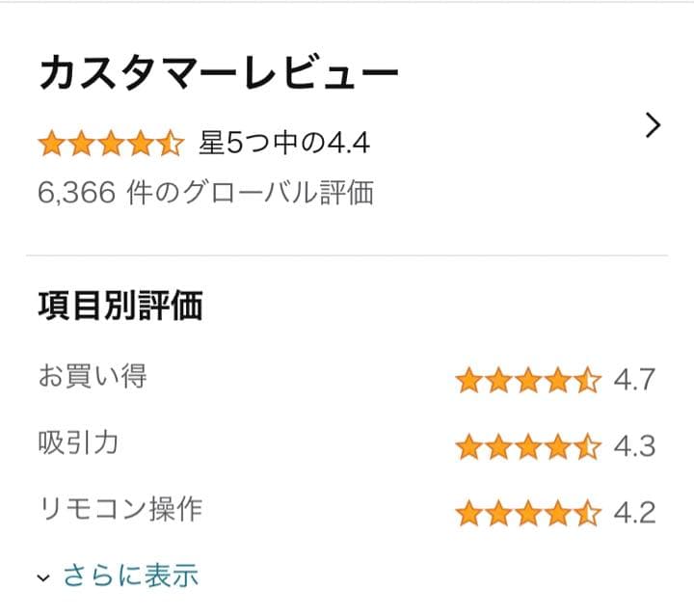
Task: Click the 6,366 件のグローバル評価 text
Action: tap(205, 193)
